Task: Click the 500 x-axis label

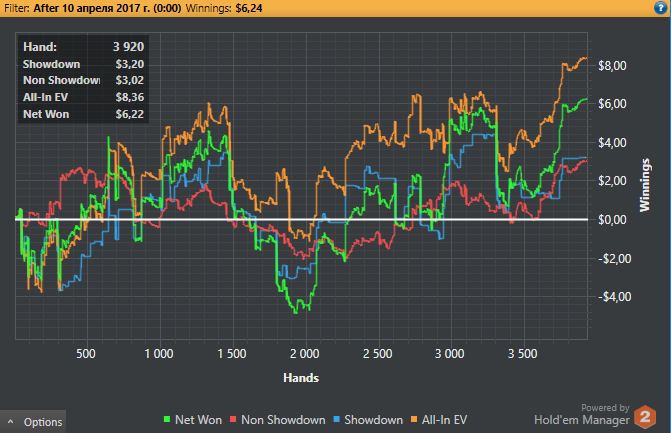Action: pyautogui.click(x=86, y=354)
